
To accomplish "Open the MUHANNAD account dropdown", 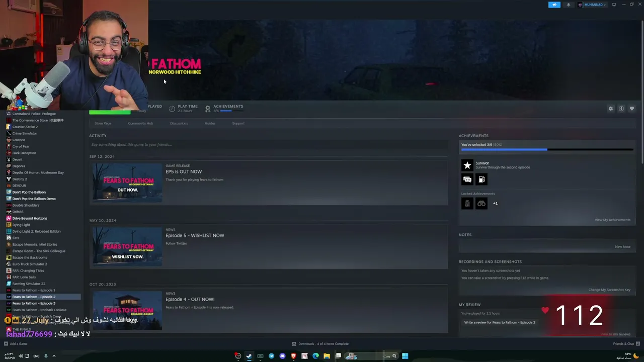I will (x=592, y=5).
